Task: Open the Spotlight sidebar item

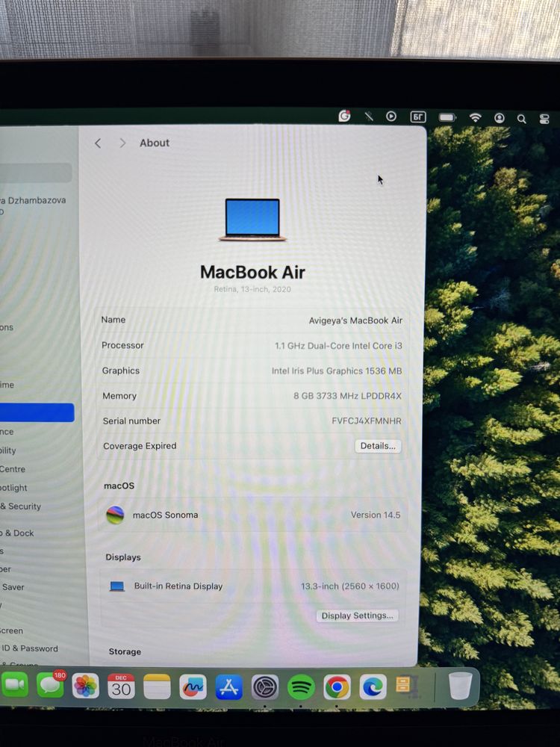Action: 14,488
